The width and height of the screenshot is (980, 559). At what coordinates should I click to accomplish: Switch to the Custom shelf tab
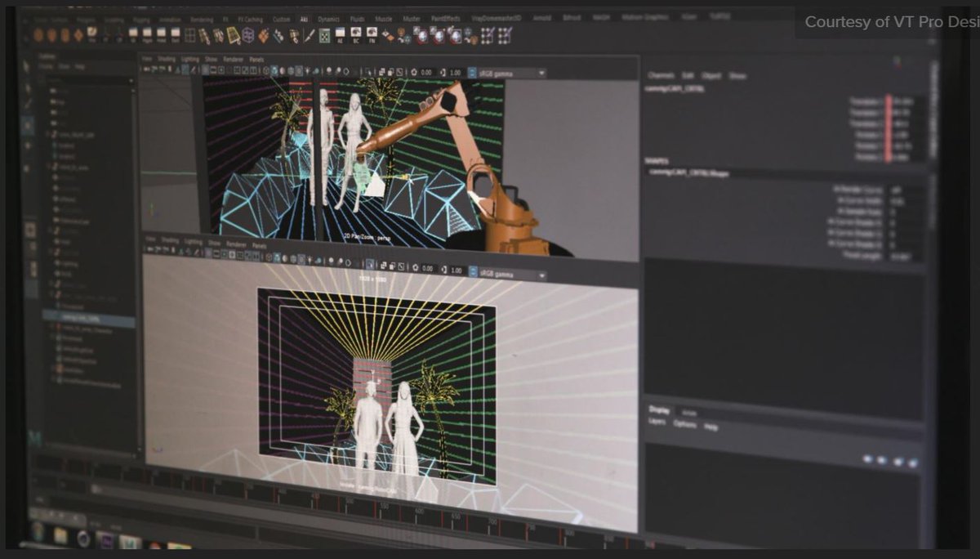[281, 18]
